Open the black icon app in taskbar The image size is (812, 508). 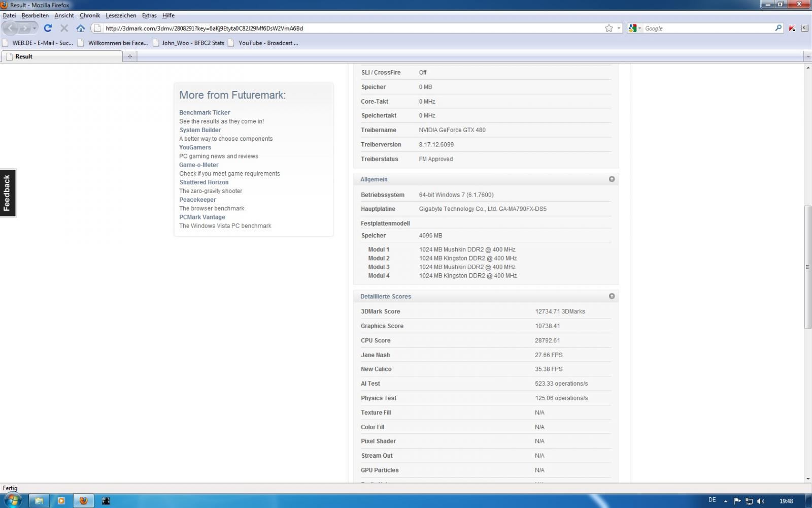coord(106,501)
